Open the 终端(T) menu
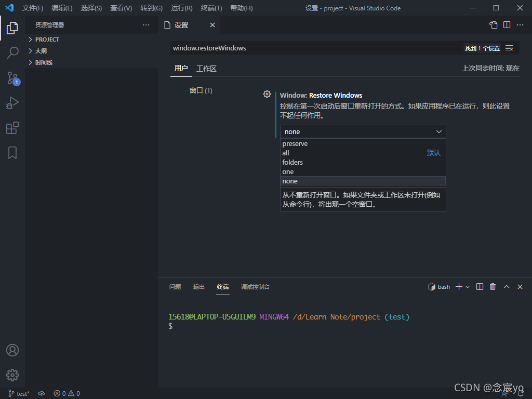532x399 pixels. 211,8
